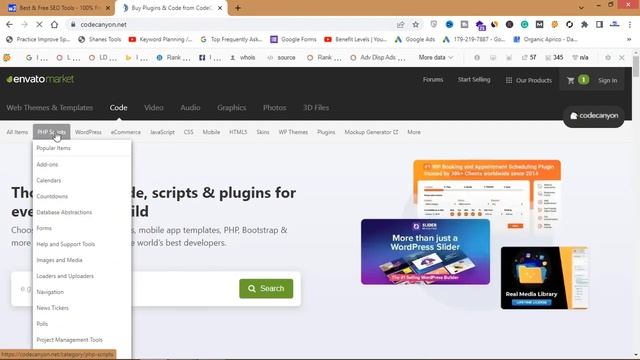The height and width of the screenshot is (360, 640).
Task: Open Web Themes & Templates section
Action: pos(49,108)
